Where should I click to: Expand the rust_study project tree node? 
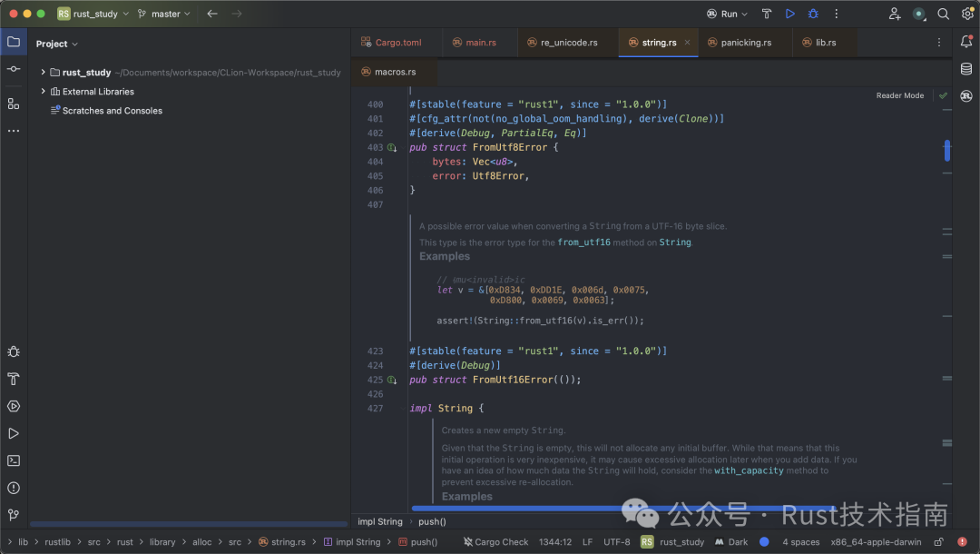click(44, 73)
